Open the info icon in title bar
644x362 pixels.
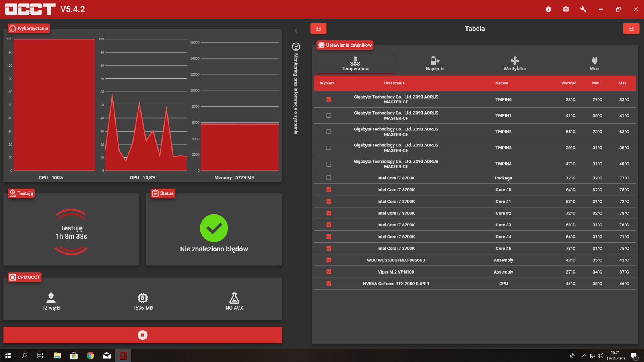click(548, 9)
